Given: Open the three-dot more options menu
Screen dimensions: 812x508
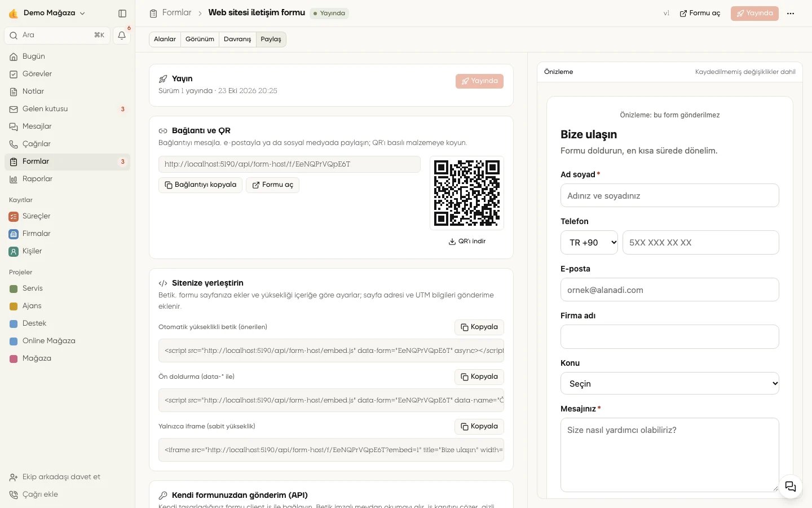Looking at the screenshot, I should click(x=791, y=14).
